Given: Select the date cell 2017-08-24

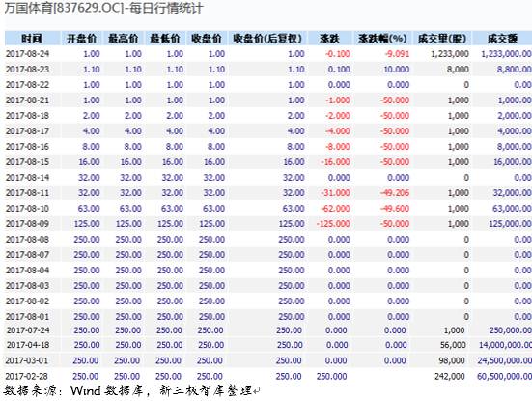Looking at the screenshot, I should (27, 54).
